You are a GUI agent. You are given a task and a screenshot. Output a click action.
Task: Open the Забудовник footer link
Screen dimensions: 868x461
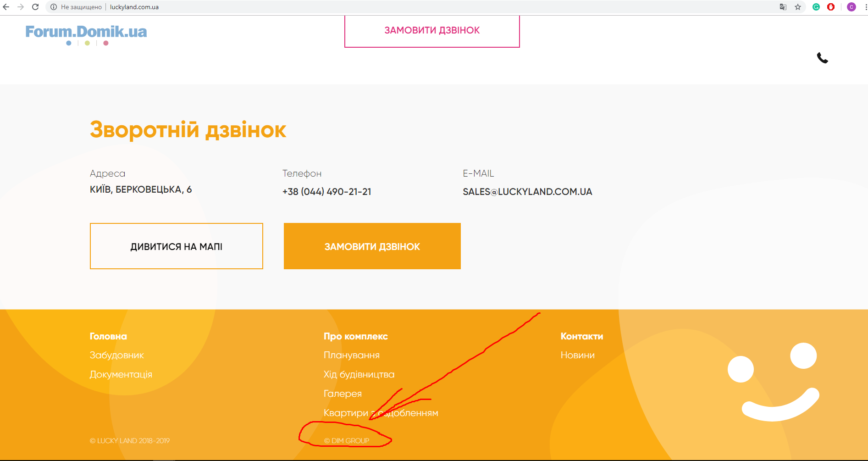coord(117,355)
